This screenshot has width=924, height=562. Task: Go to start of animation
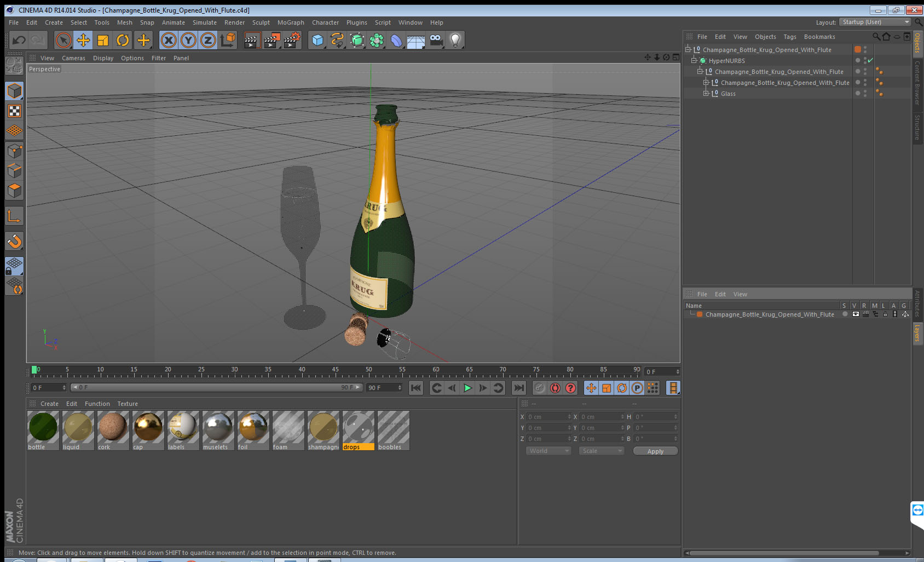click(x=416, y=388)
